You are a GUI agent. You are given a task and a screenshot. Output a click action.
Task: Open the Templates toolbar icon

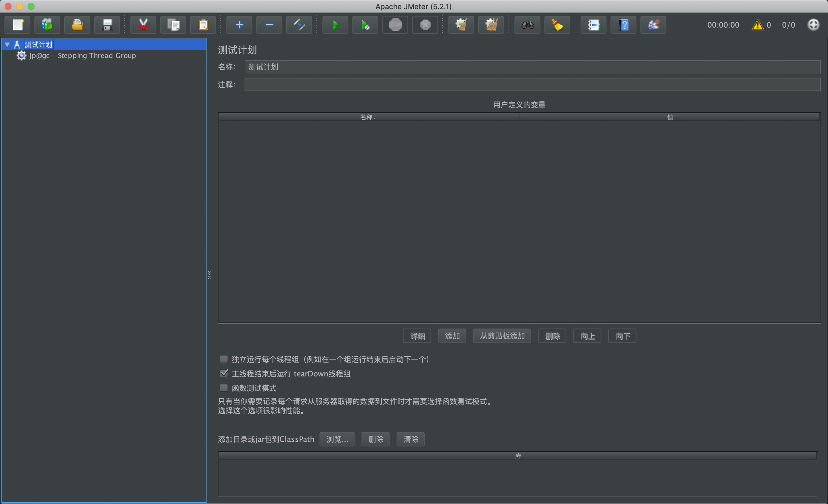point(47,25)
